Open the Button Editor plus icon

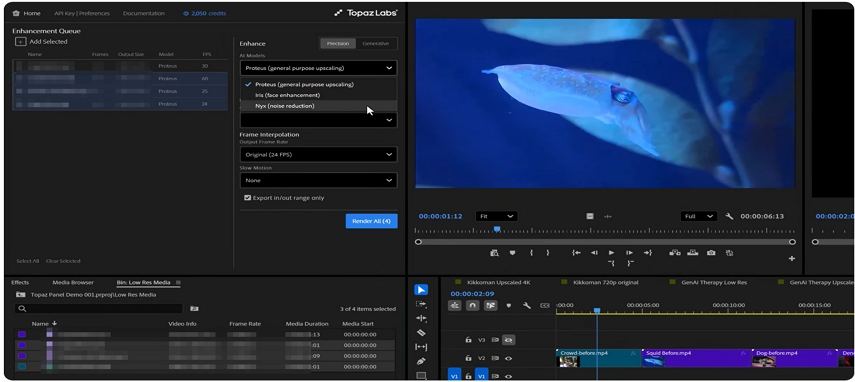(792, 258)
